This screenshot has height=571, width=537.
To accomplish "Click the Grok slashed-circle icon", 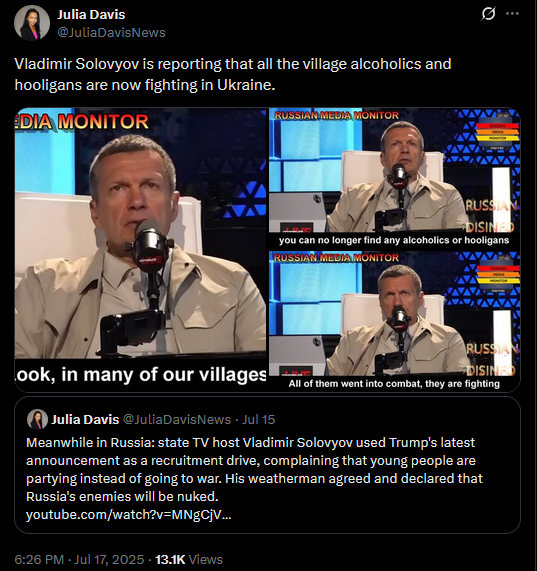I will [x=488, y=14].
